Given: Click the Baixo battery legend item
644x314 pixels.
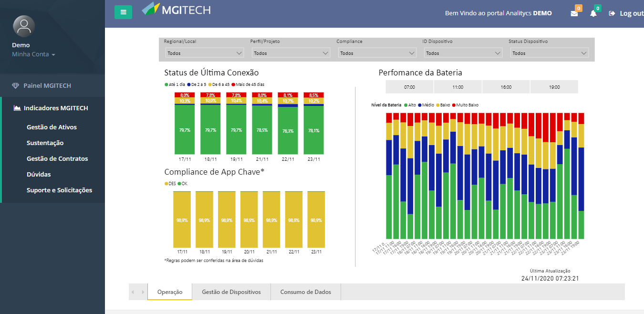Looking at the screenshot, I should 443,105.
